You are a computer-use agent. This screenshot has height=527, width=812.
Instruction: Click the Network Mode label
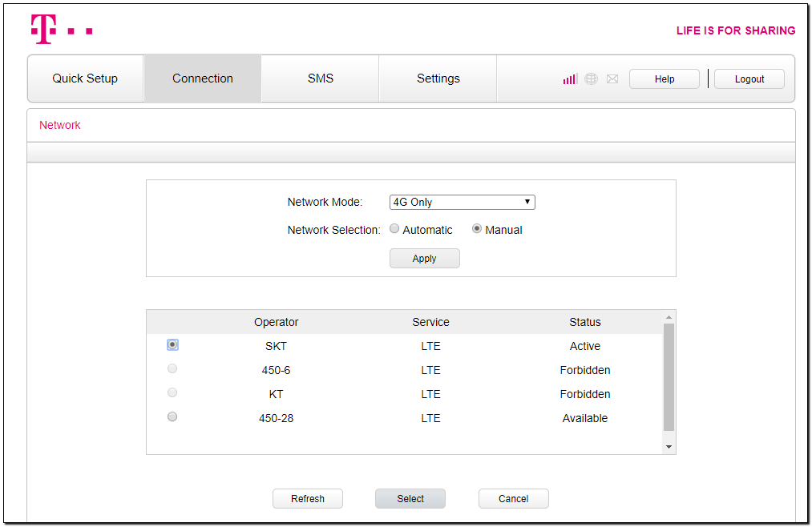click(x=325, y=202)
